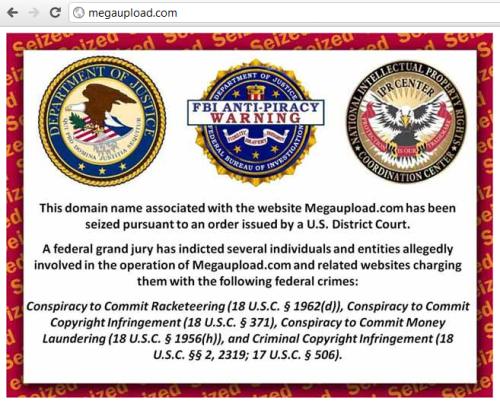500x407 pixels.
Task: Click the red 'Seized' patterned border at top
Action: (x=250, y=41)
